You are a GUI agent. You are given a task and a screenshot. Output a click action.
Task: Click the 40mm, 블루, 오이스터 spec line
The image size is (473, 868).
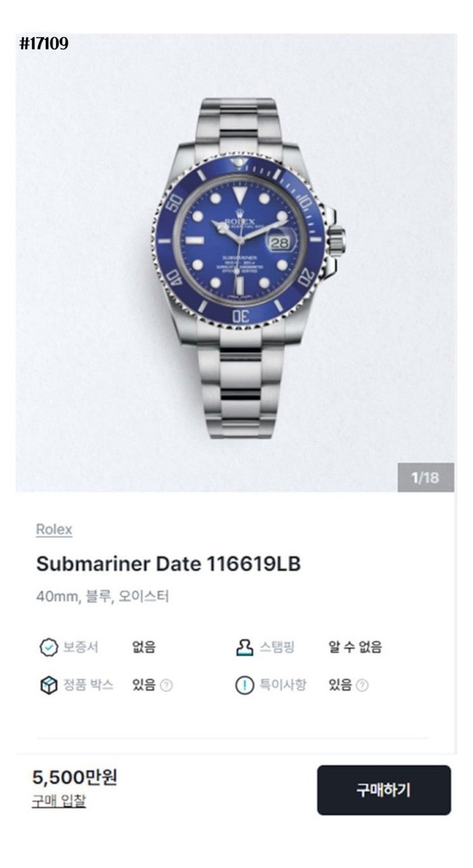[x=103, y=597]
